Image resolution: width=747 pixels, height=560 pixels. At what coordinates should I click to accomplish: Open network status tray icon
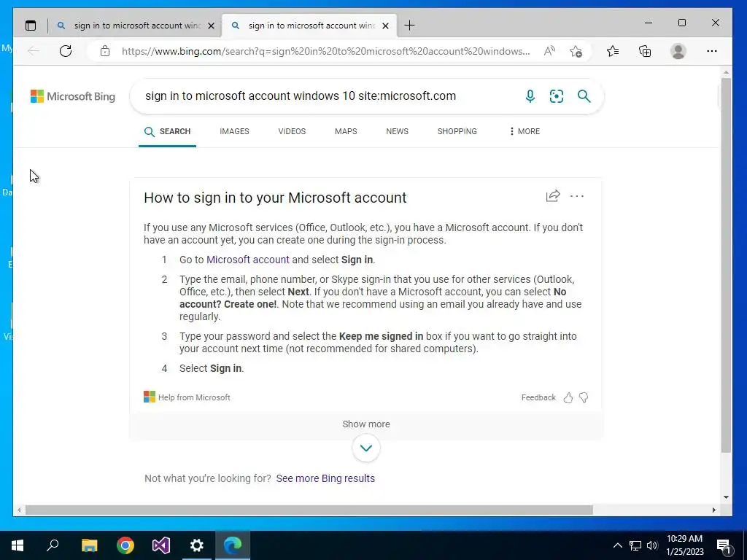coord(635,545)
